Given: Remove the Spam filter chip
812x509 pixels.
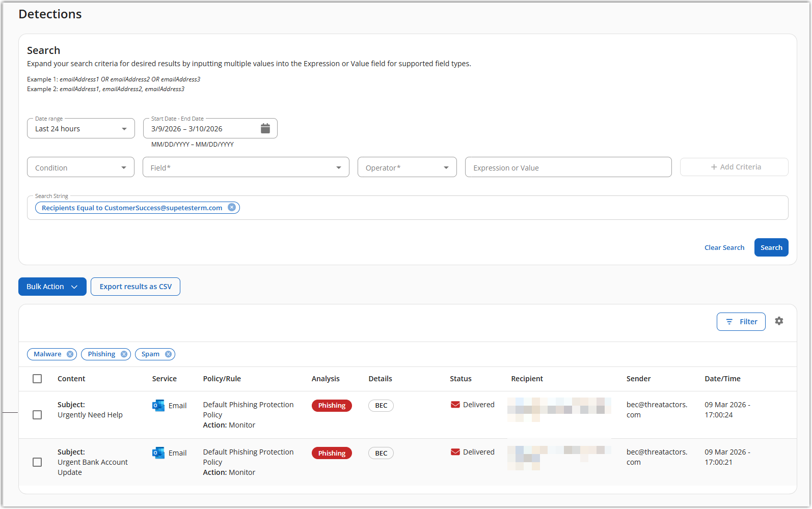Looking at the screenshot, I should coord(168,354).
